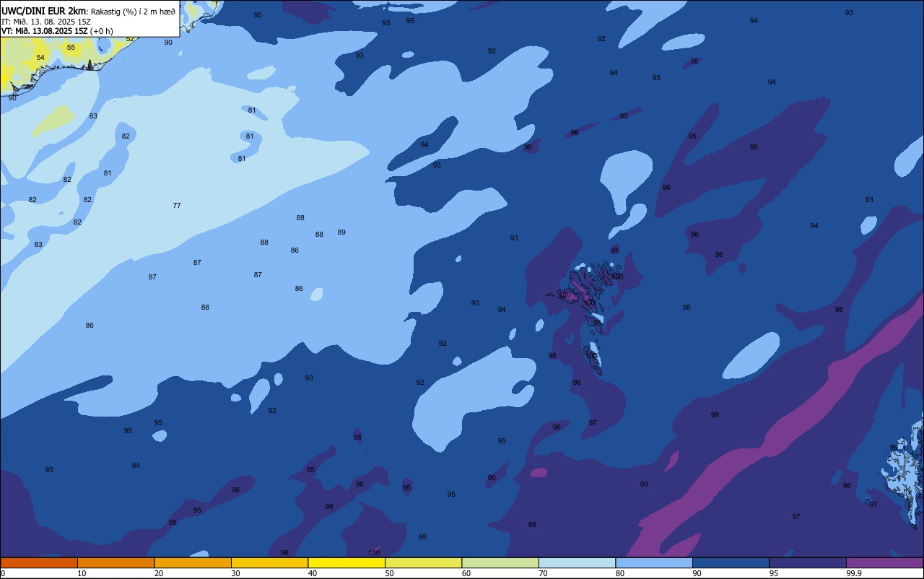Click the '99.9' legend scale label
This screenshot has width=924, height=579.
[855, 573]
